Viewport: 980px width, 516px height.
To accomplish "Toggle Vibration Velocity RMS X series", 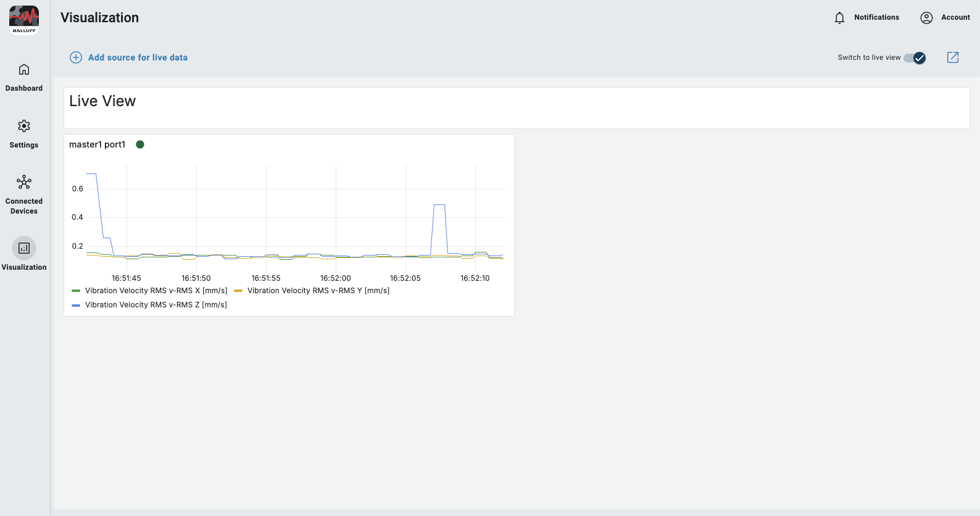I will pos(156,291).
